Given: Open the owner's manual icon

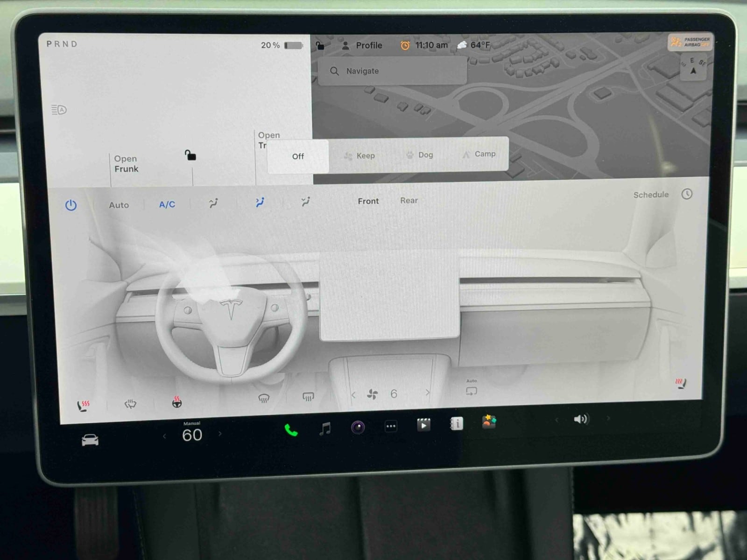Looking at the screenshot, I should (457, 423).
